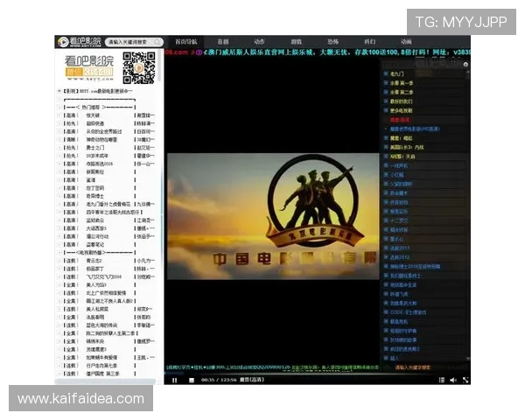The width and height of the screenshot is (525, 420).
Task: Open the 动画 category tab
Action: [x=406, y=41]
